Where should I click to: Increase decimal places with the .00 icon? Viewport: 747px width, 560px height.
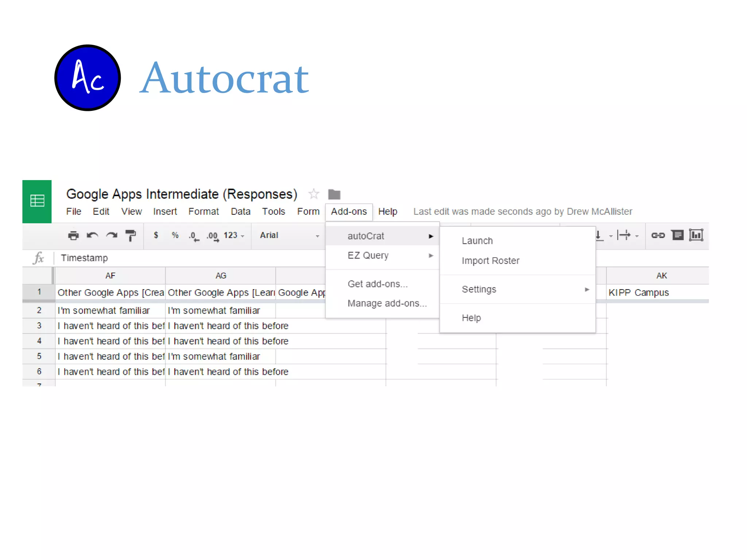(x=213, y=236)
